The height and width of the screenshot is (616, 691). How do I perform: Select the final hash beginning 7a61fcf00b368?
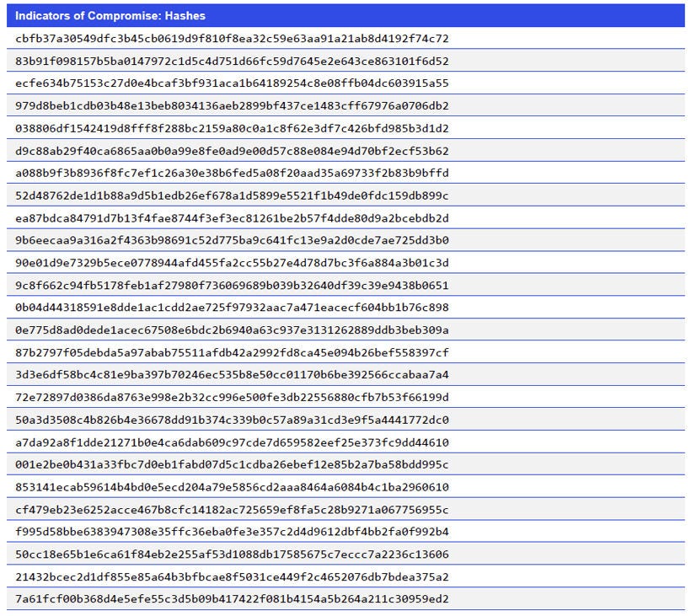click(x=230, y=600)
